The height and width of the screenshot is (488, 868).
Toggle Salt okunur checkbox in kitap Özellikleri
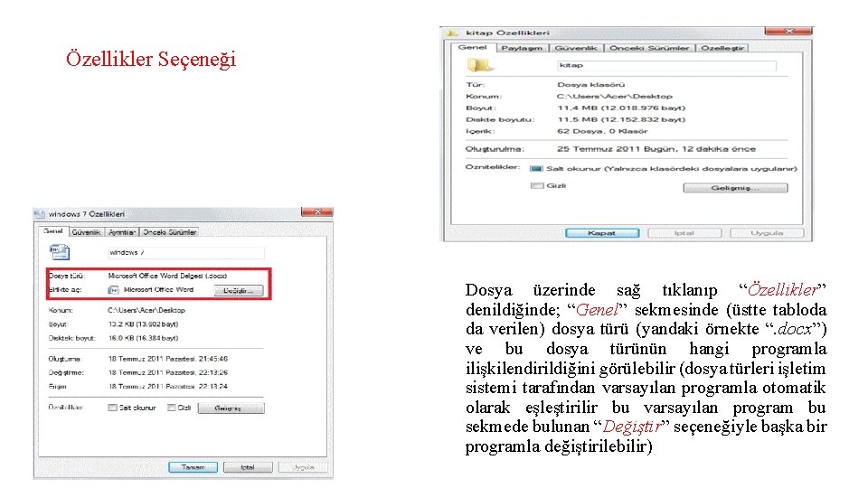click(x=536, y=169)
